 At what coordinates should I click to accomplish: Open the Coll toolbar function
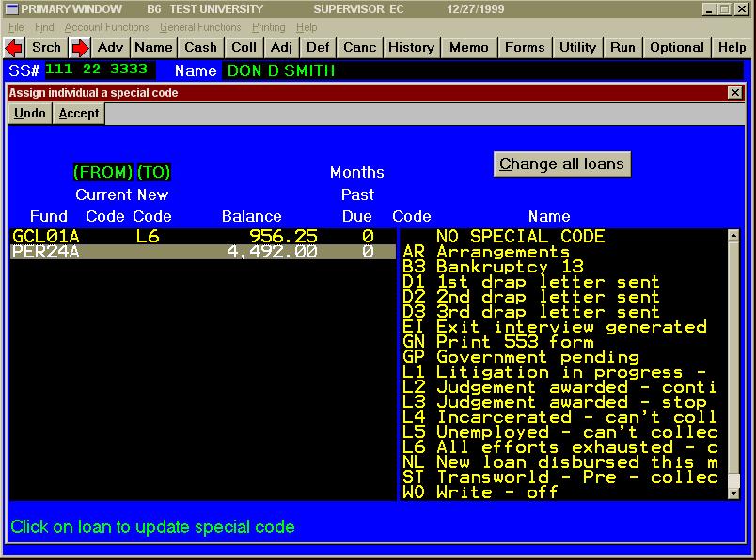coord(244,47)
